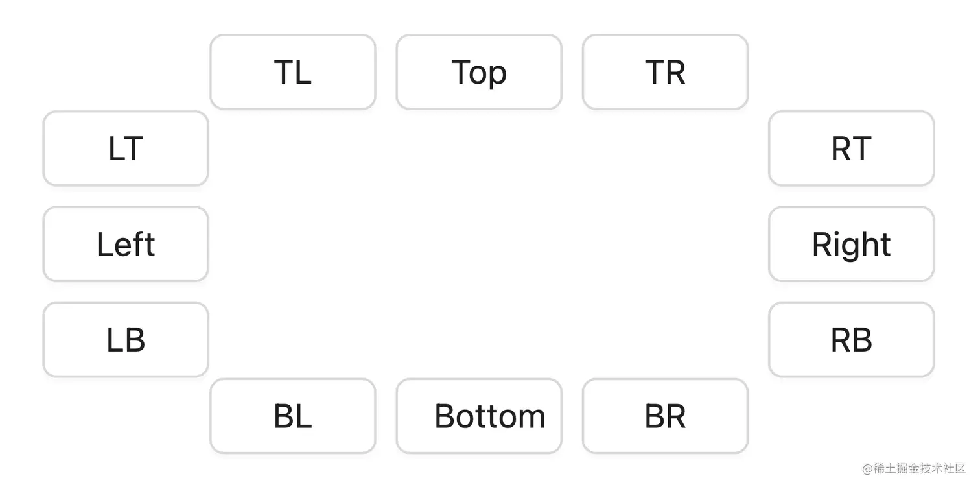Click the watermark text in the corner
This screenshot has height=489, width=980.
tap(914, 468)
